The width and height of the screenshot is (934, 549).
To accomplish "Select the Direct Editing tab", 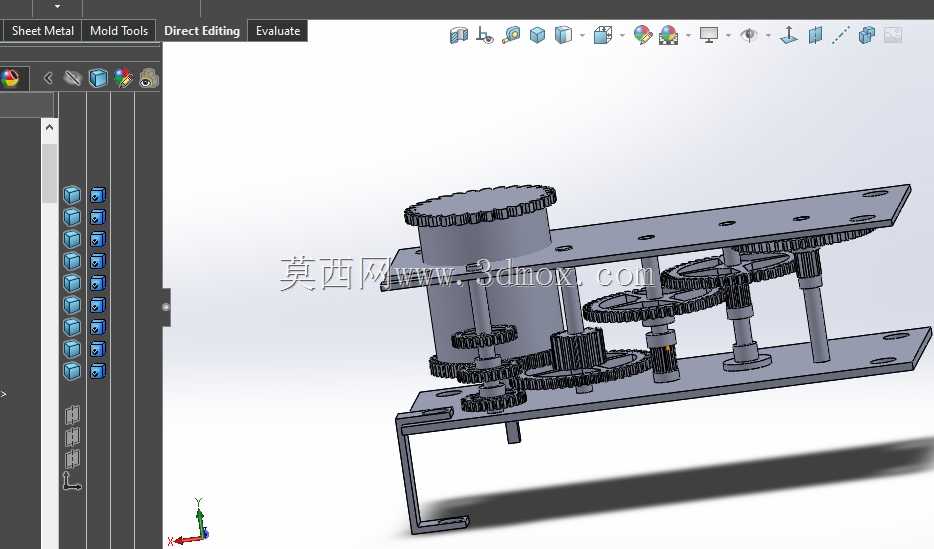I will click(201, 31).
